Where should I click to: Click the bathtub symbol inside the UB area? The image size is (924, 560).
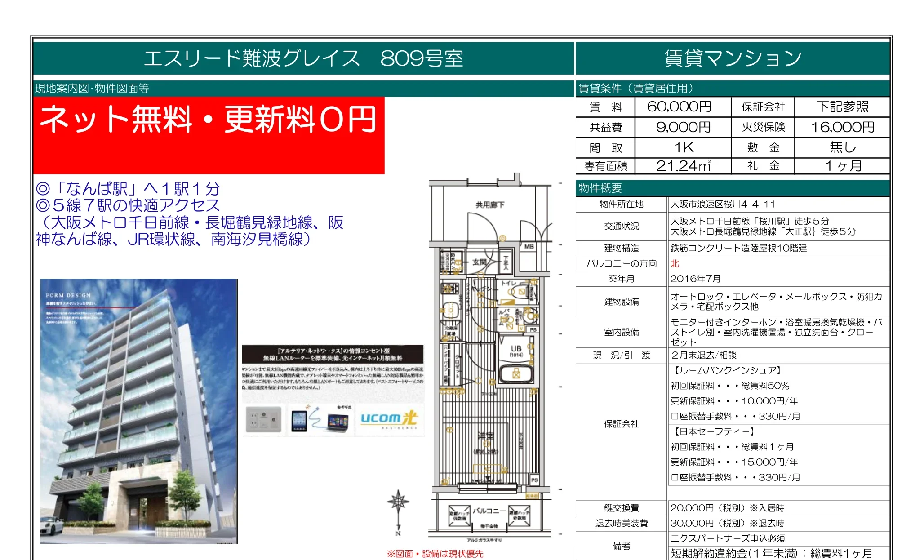tap(516, 373)
